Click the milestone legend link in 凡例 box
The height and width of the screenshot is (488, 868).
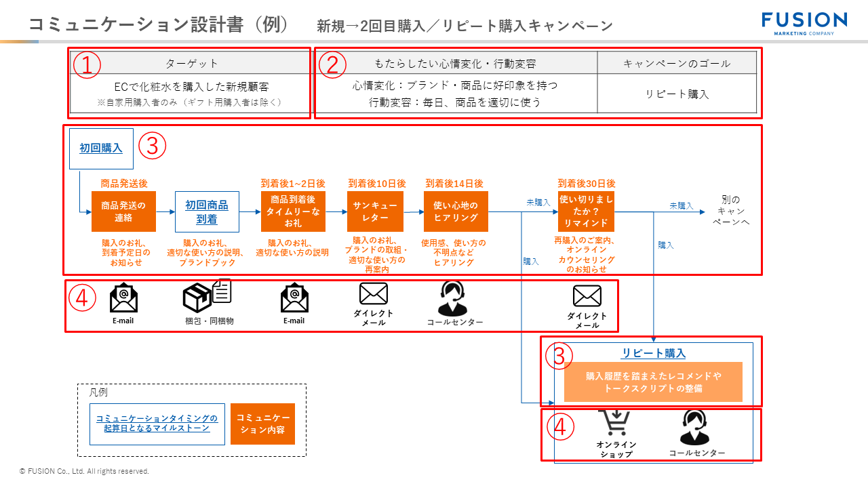[x=158, y=424]
